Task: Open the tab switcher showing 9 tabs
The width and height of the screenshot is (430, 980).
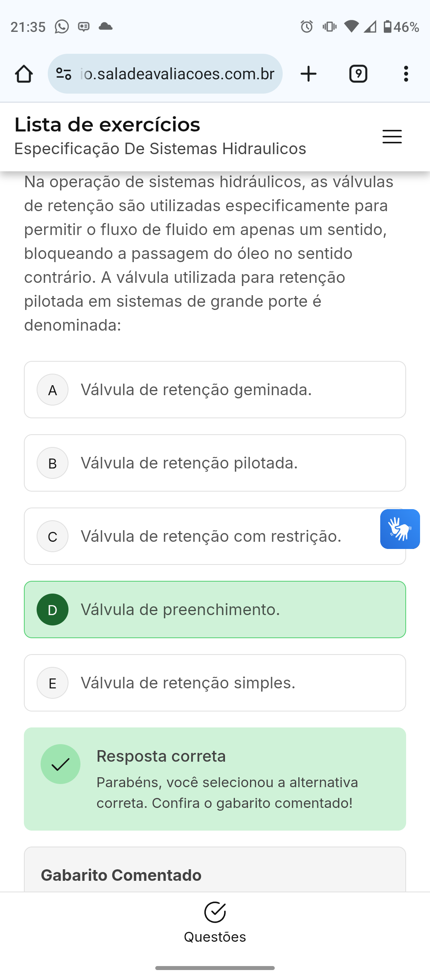Action: (x=358, y=74)
